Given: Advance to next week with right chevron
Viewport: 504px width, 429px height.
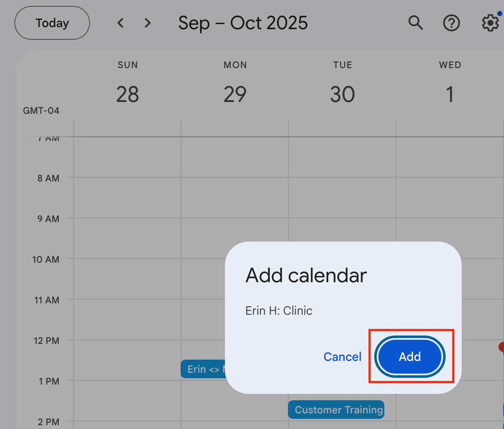Looking at the screenshot, I should click(148, 23).
